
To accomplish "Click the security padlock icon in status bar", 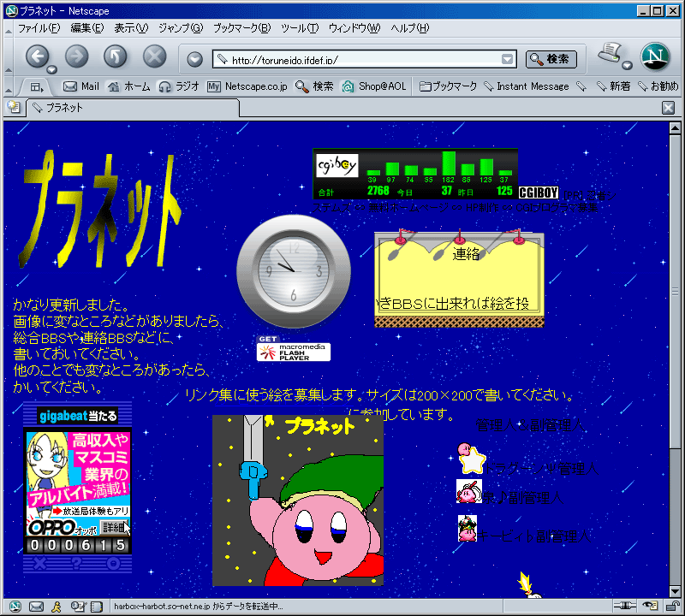I will (671, 606).
